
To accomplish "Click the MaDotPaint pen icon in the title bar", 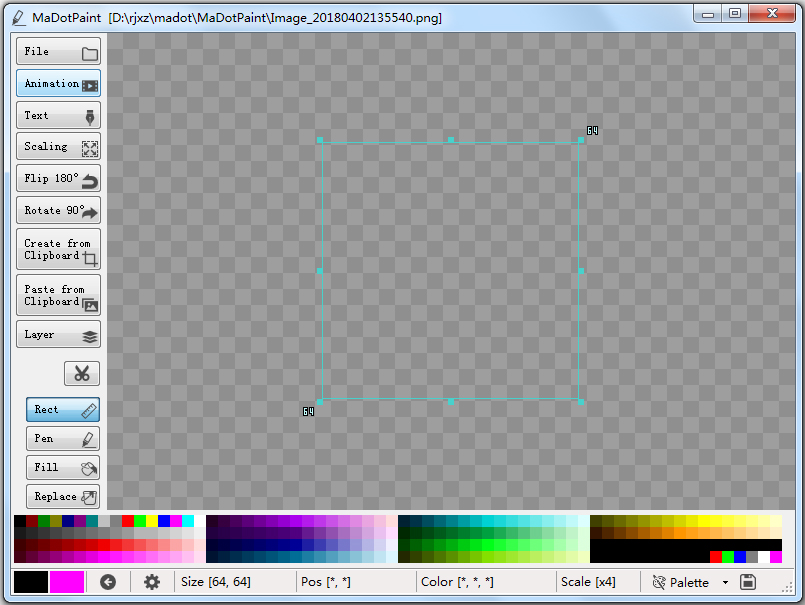I will tap(18, 17).
